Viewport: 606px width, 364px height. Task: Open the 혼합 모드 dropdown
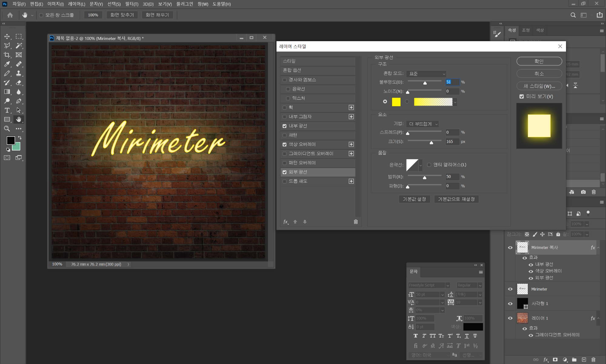426,74
